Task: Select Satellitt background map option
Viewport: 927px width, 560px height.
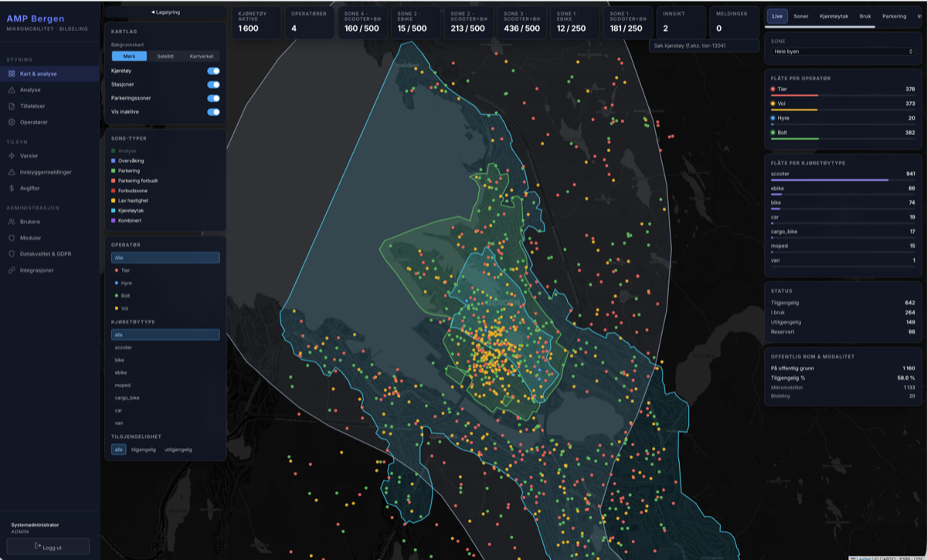Action: tap(165, 56)
